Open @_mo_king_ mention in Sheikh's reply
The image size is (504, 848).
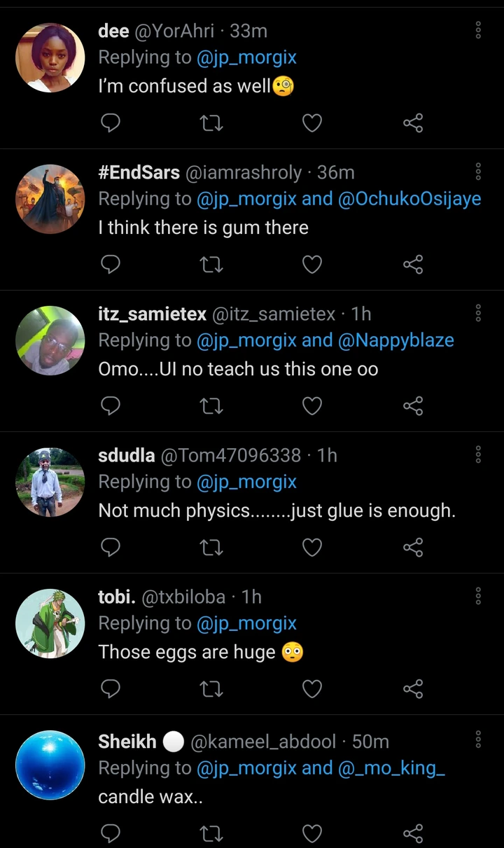[x=392, y=768]
